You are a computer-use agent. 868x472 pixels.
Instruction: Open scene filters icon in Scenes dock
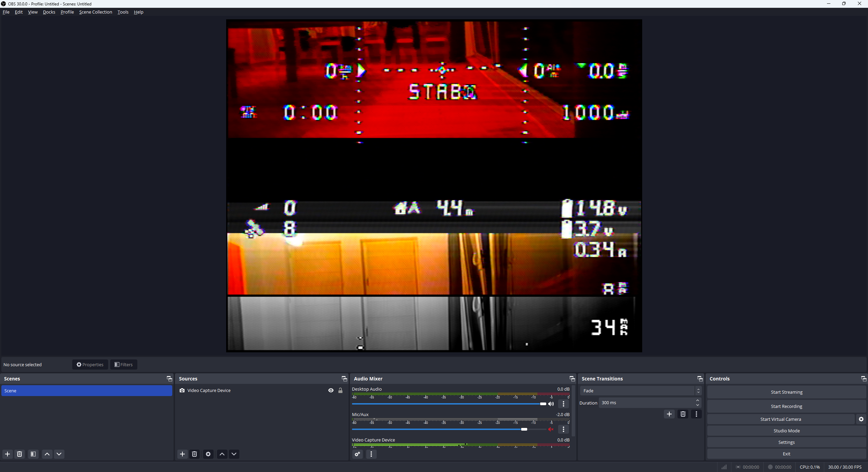point(33,454)
